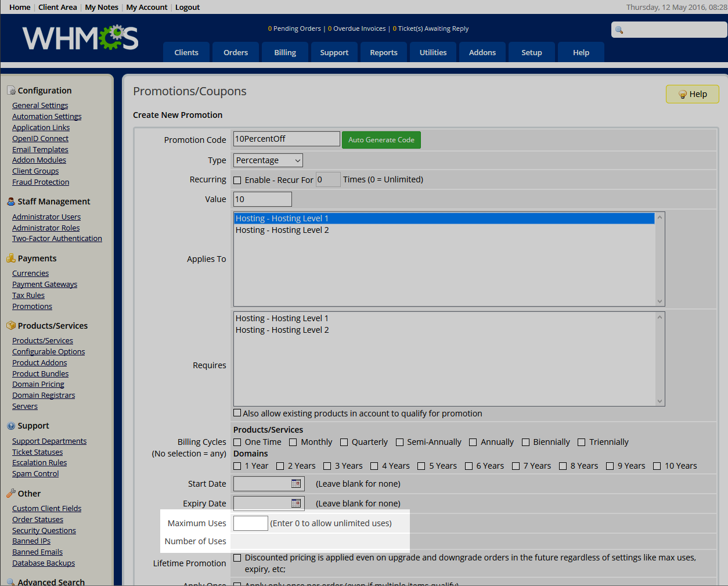
Task: Click the Configuration section icon
Action: [x=11, y=91]
